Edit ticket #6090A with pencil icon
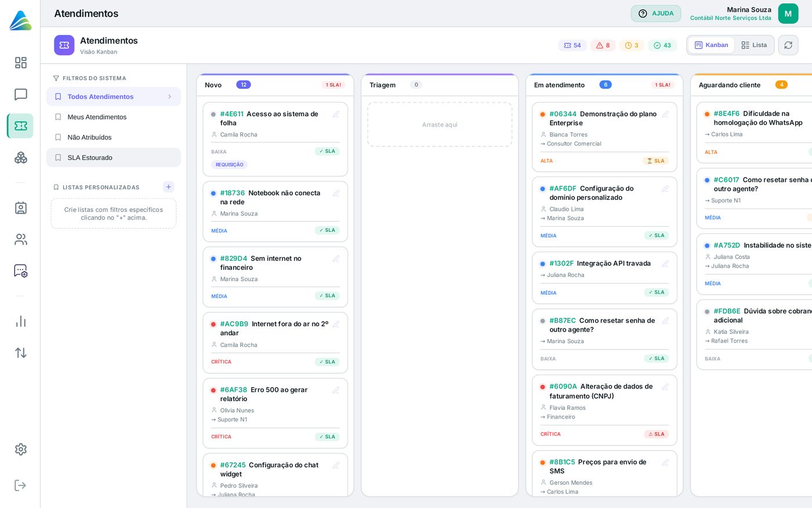 click(x=665, y=387)
